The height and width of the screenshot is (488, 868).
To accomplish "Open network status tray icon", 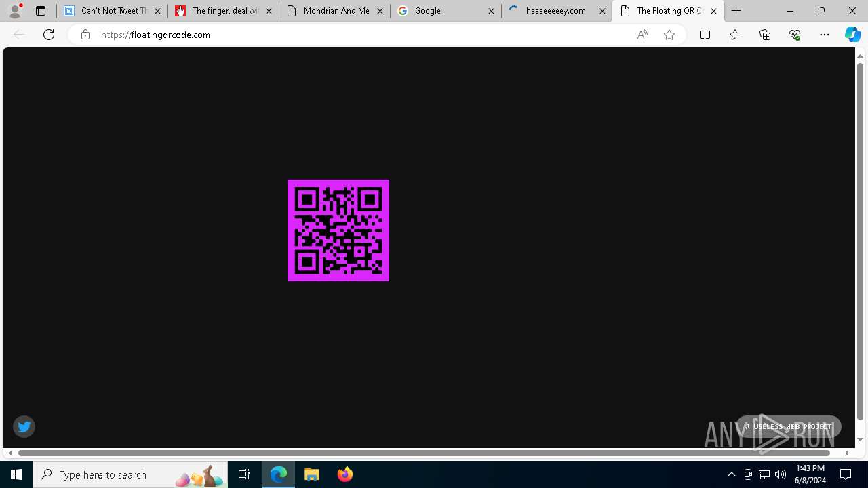I will pyautogui.click(x=764, y=474).
